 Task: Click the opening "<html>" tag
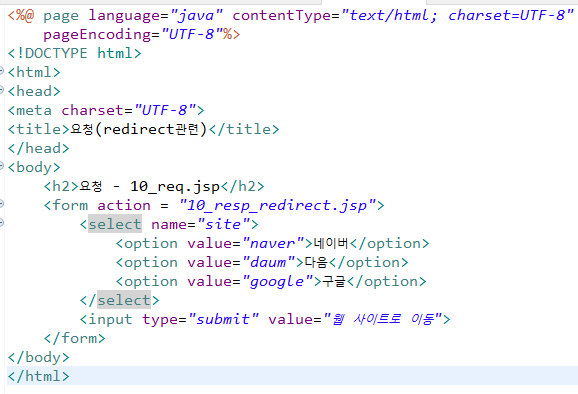(34, 72)
